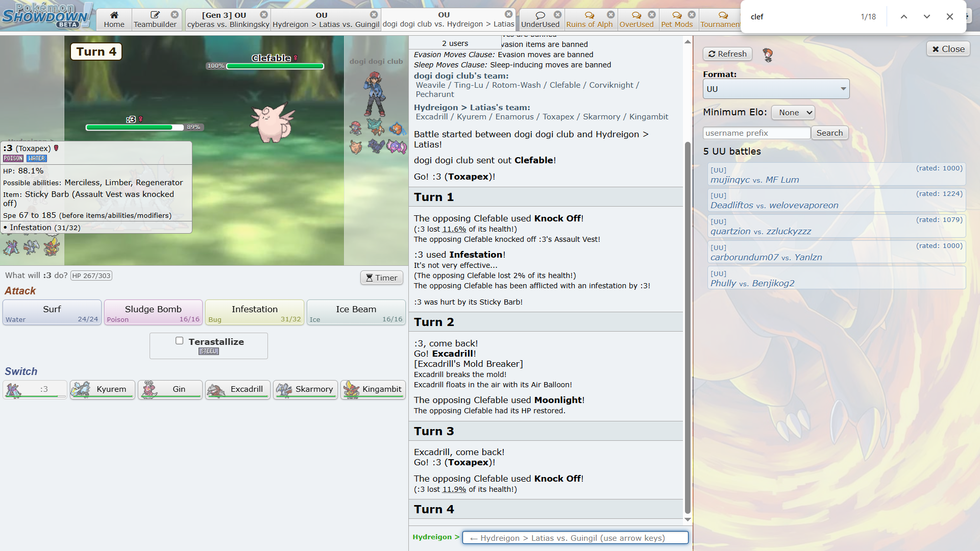Switch to Kingambit

(x=373, y=389)
